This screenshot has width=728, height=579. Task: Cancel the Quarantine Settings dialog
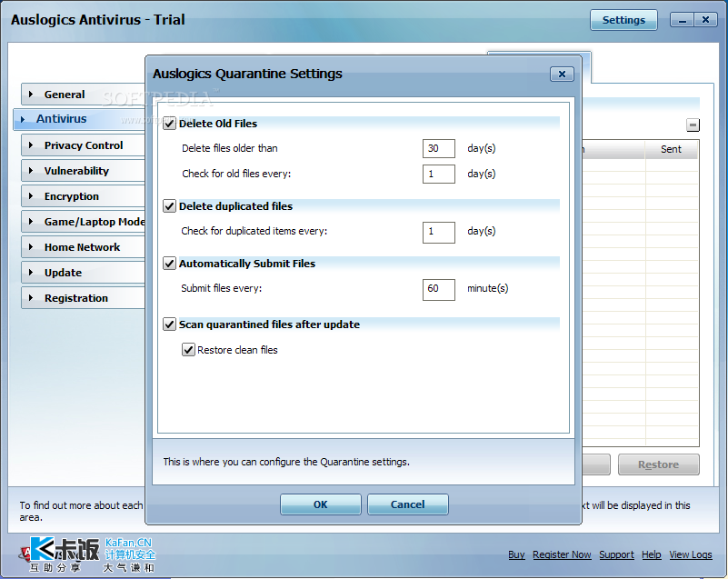click(408, 504)
